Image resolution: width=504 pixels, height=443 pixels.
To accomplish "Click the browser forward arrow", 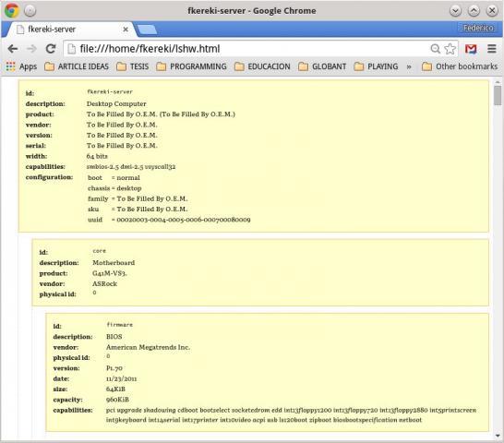I will point(31,49).
